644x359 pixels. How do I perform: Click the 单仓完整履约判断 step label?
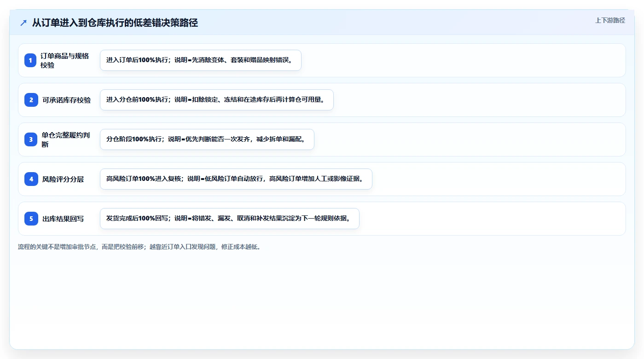click(66, 139)
